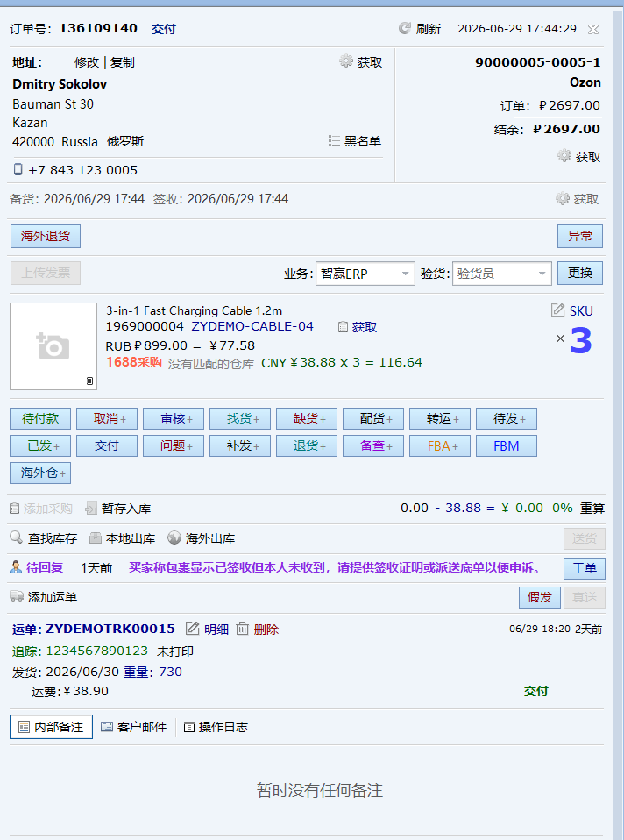
Task: Click the 添加运单 truck icon
Action: click(17, 596)
